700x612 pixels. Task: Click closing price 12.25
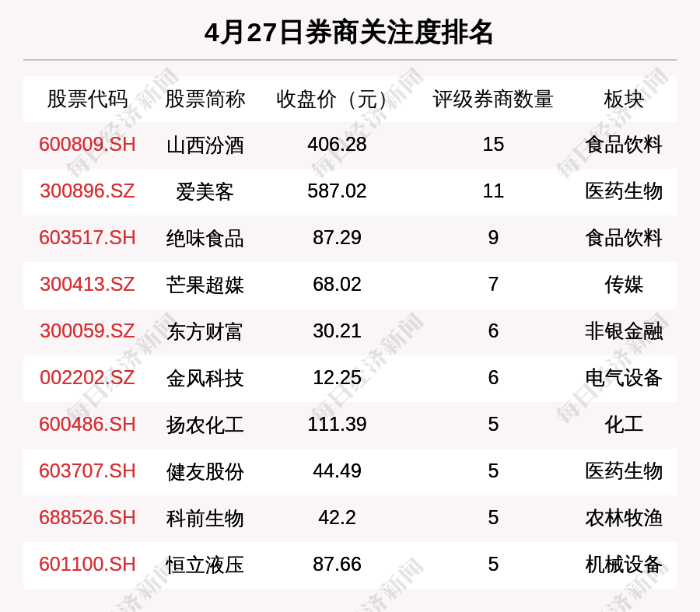pyautogui.click(x=337, y=378)
